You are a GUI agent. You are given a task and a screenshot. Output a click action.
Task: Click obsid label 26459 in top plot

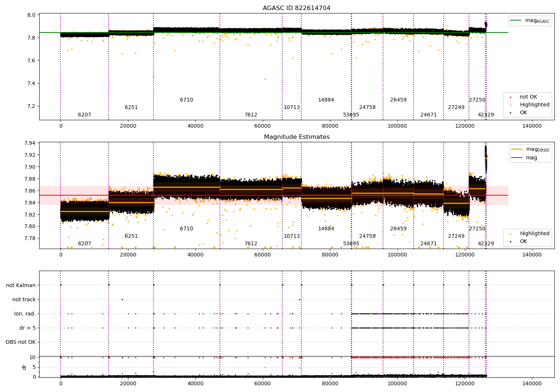tap(398, 100)
